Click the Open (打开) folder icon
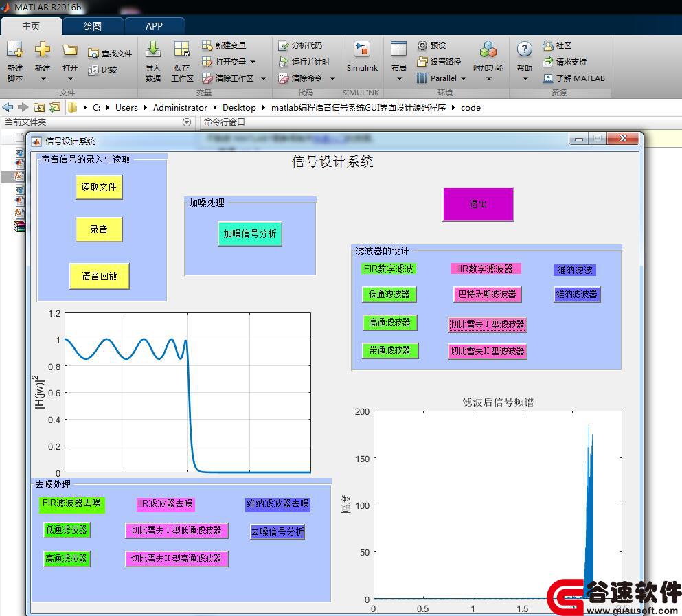The image size is (682, 616). point(69,50)
